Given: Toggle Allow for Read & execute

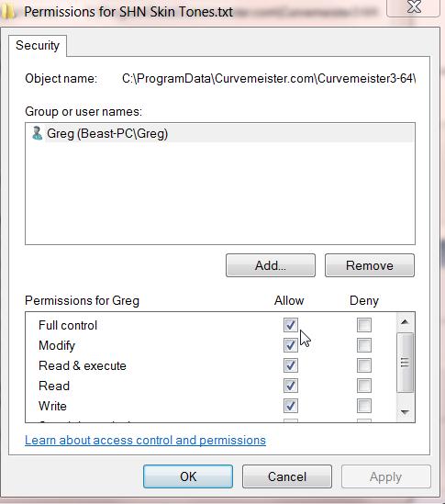Looking at the screenshot, I should point(291,365).
